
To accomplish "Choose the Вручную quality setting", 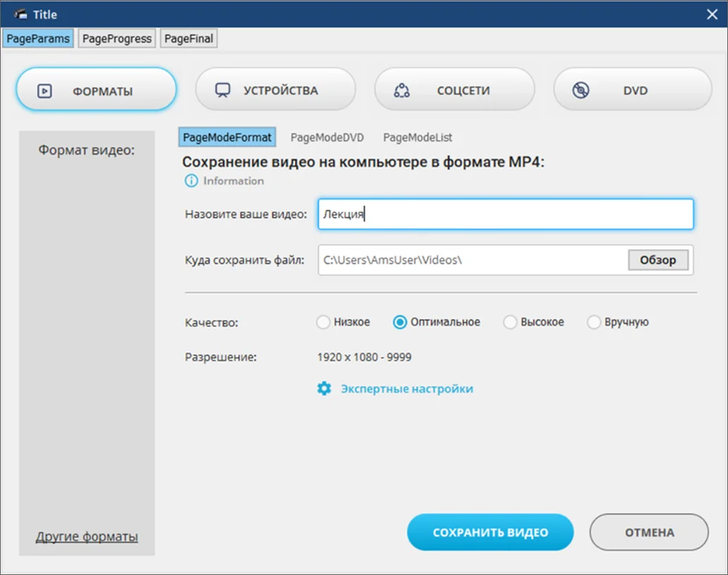I will pyautogui.click(x=594, y=322).
